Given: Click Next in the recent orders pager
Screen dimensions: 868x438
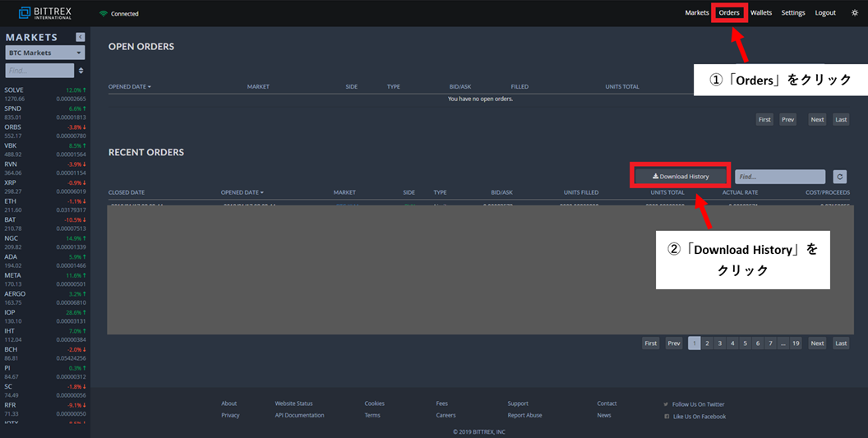Looking at the screenshot, I should [x=817, y=343].
